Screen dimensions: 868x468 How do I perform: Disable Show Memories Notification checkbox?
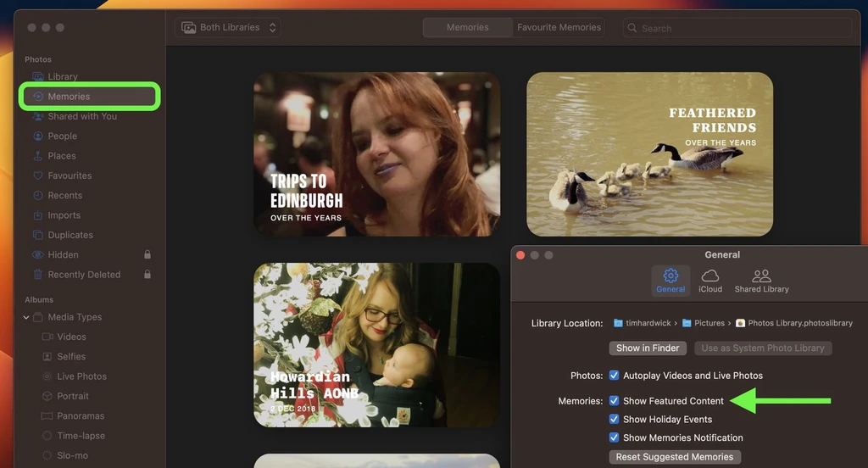[x=614, y=437]
